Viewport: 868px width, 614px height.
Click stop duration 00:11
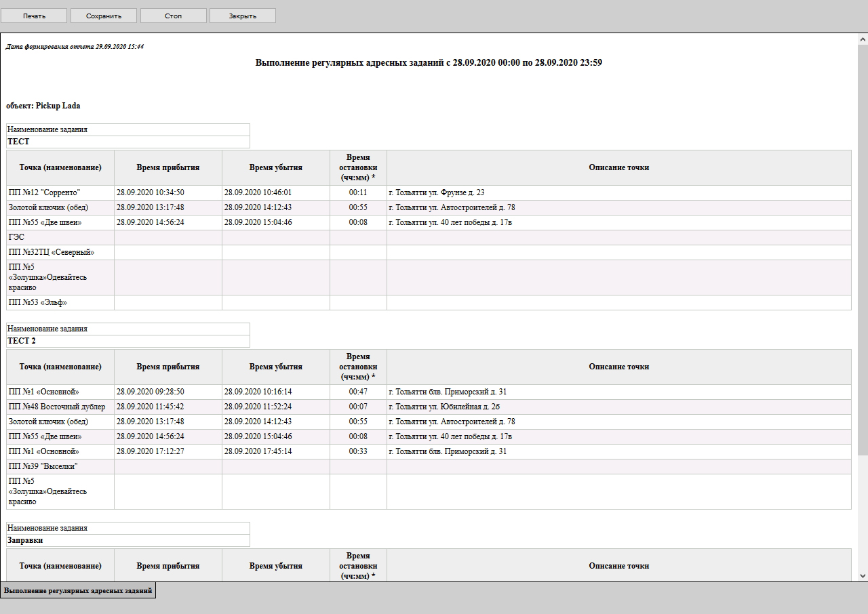[x=358, y=192]
